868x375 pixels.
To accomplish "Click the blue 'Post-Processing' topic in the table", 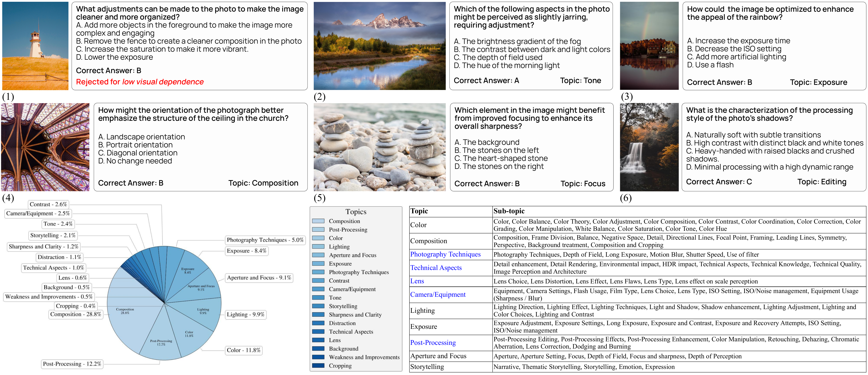I will coord(433,343).
